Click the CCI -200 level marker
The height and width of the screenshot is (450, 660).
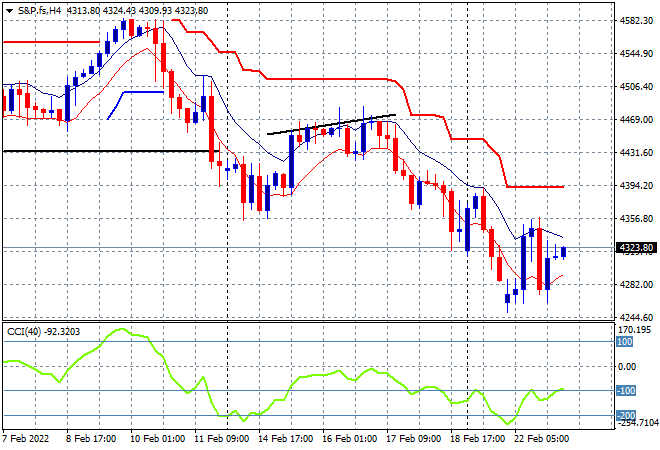[x=626, y=415]
